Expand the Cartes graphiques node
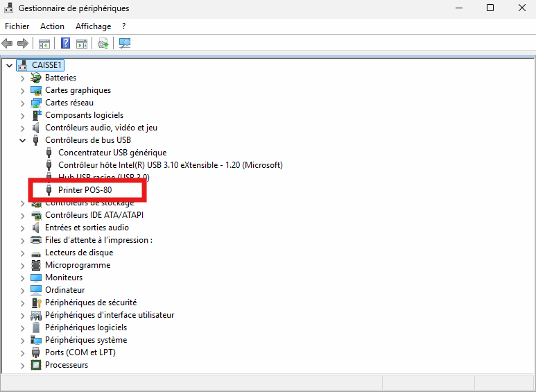 [x=22, y=90]
